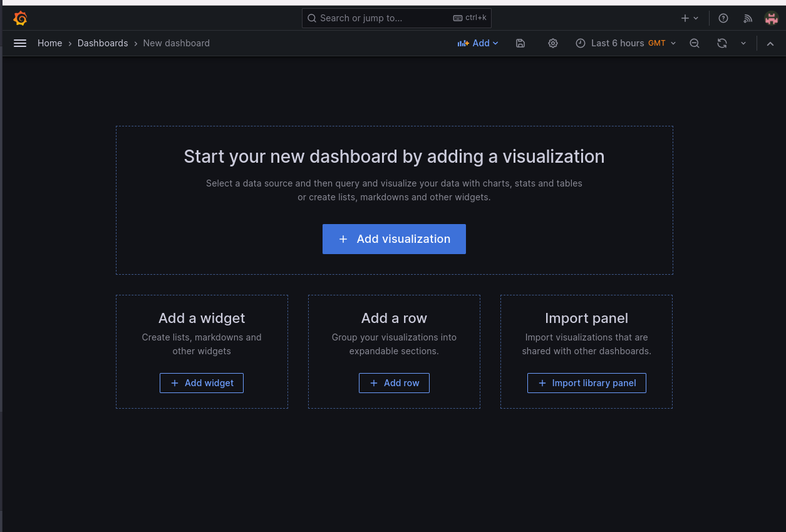The width and height of the screenshot is (786, 532).
Task: Click the zoom out time range icon
Action: pyautogui.click(x=695, y=43)
